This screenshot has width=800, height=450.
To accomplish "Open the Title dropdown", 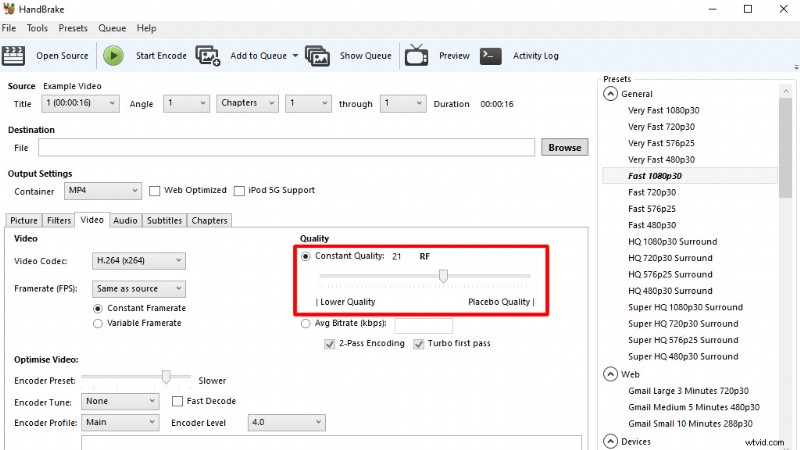I will (80, 103).
